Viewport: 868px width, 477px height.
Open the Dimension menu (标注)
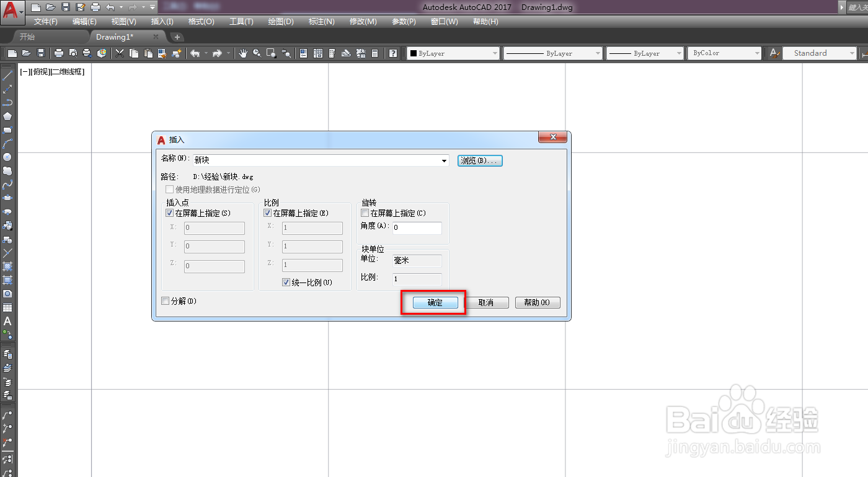321,22
